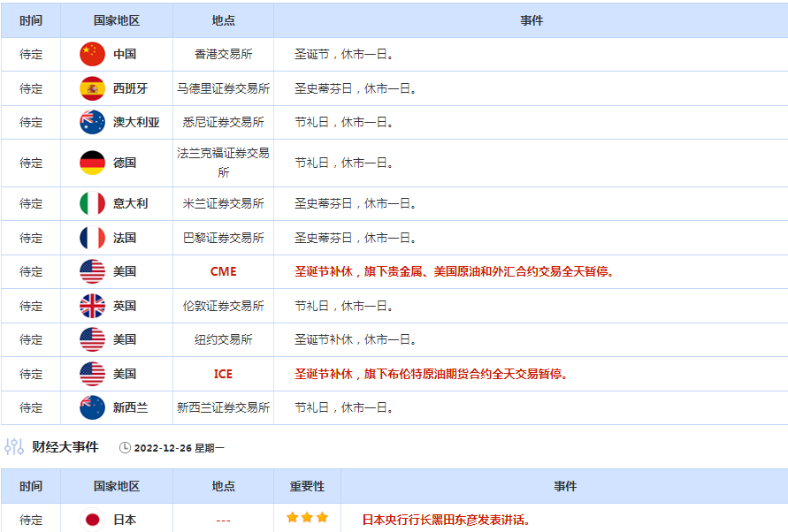The width and height of the screenshot is (788, 532).
Task: Click the Italy flag icon
Action: click(92, 203)
